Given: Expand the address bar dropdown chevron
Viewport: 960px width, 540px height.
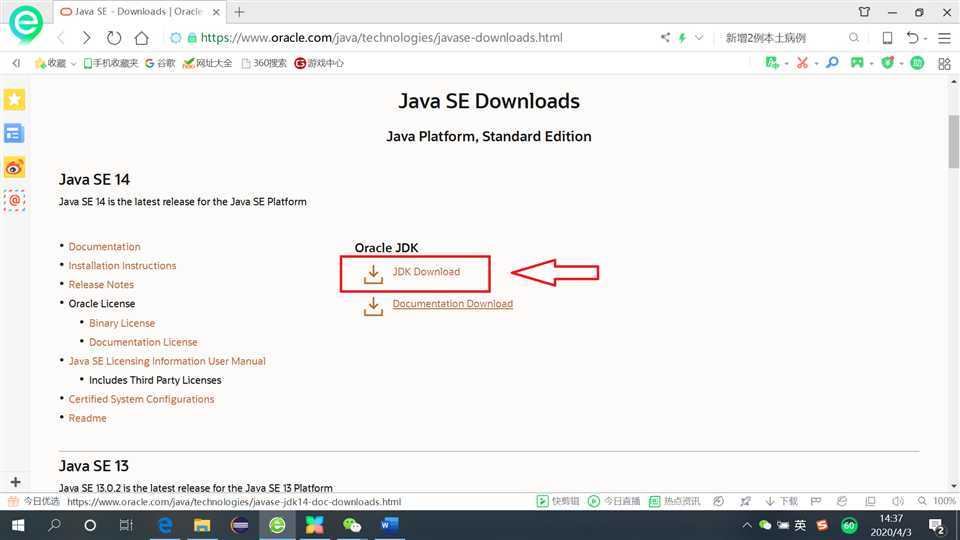Looking at the screenshot, I should [x=699, y=37].
